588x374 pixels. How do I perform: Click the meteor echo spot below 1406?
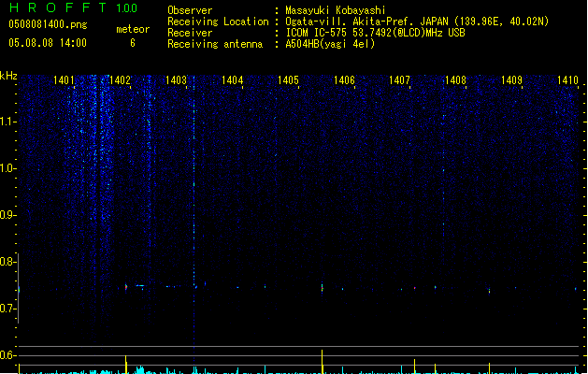click(x=323, y=288)
